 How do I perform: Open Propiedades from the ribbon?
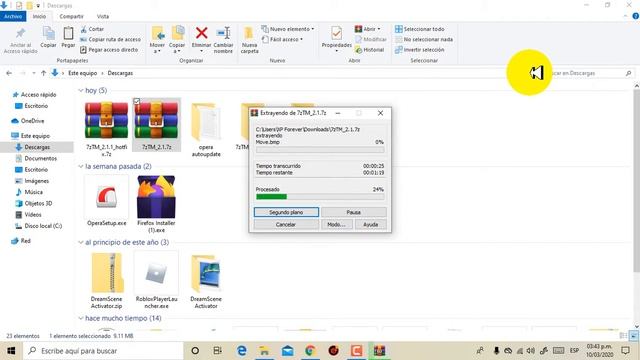point(336,38)
